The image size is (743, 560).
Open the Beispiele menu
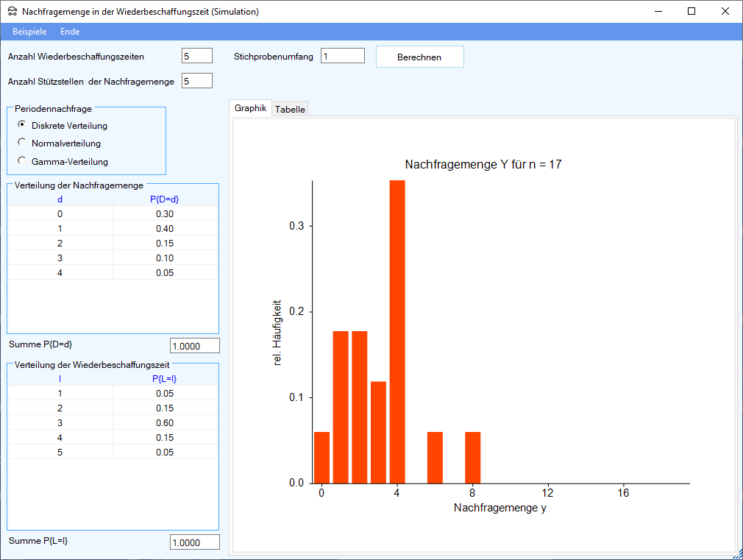pos(29,32)
